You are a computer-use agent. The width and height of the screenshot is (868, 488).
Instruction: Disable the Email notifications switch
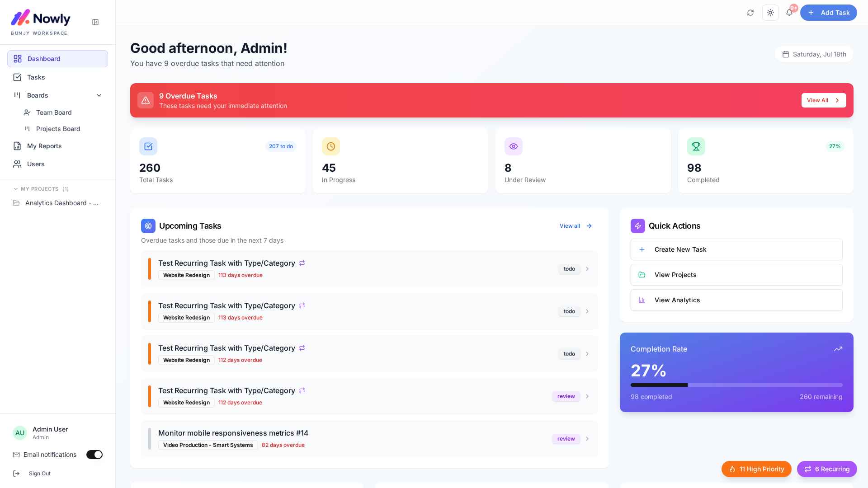click(x=94, y=455)
